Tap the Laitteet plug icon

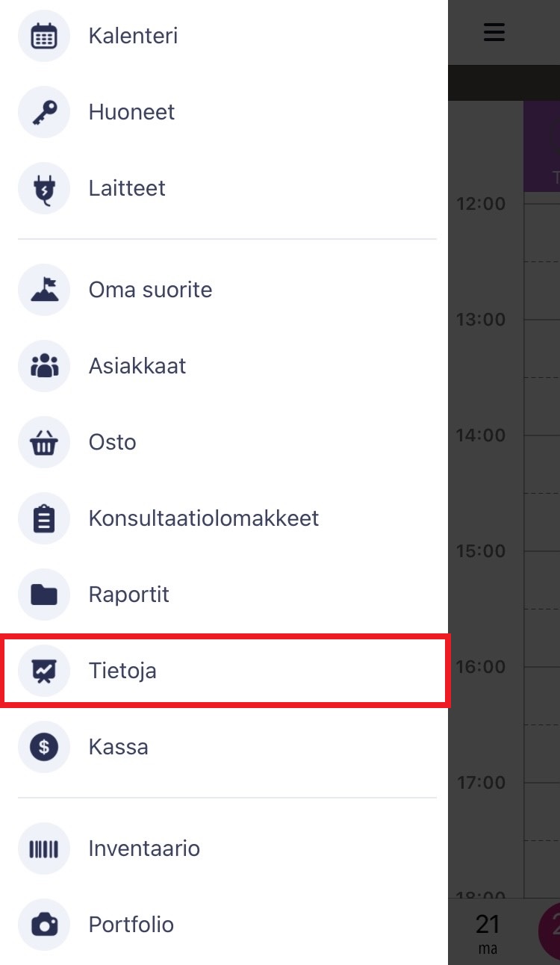point(44,188)
